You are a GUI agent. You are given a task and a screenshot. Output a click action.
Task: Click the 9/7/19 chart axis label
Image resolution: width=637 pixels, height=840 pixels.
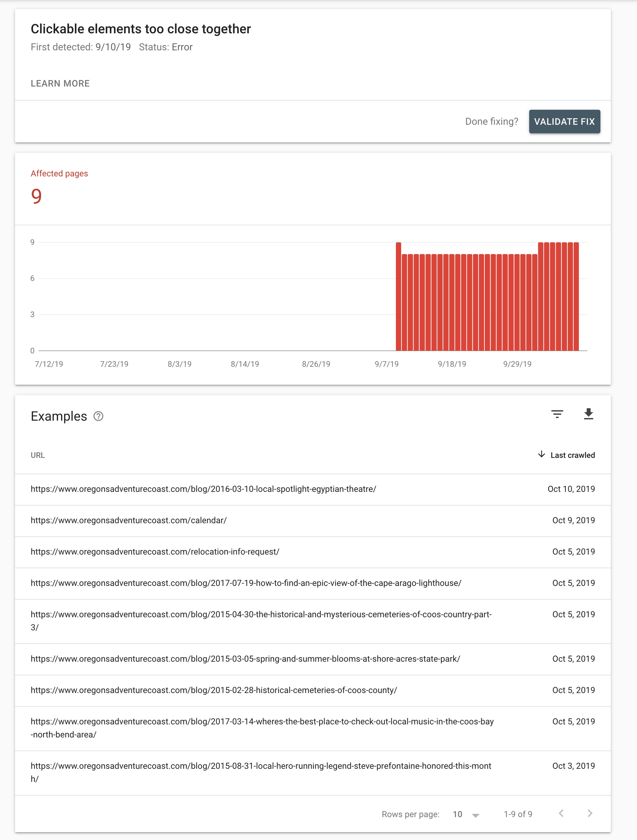click(x=386, y=364)
